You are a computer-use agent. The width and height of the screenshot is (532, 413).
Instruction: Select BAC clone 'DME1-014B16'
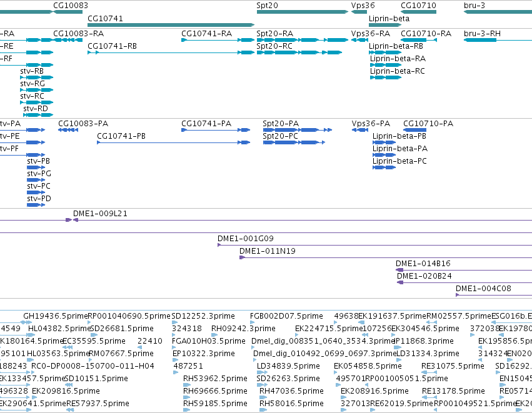tap(423, 264)
